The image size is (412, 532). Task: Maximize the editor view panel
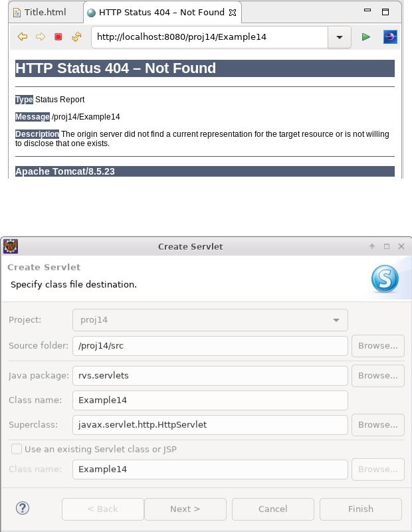pos(385,12)
